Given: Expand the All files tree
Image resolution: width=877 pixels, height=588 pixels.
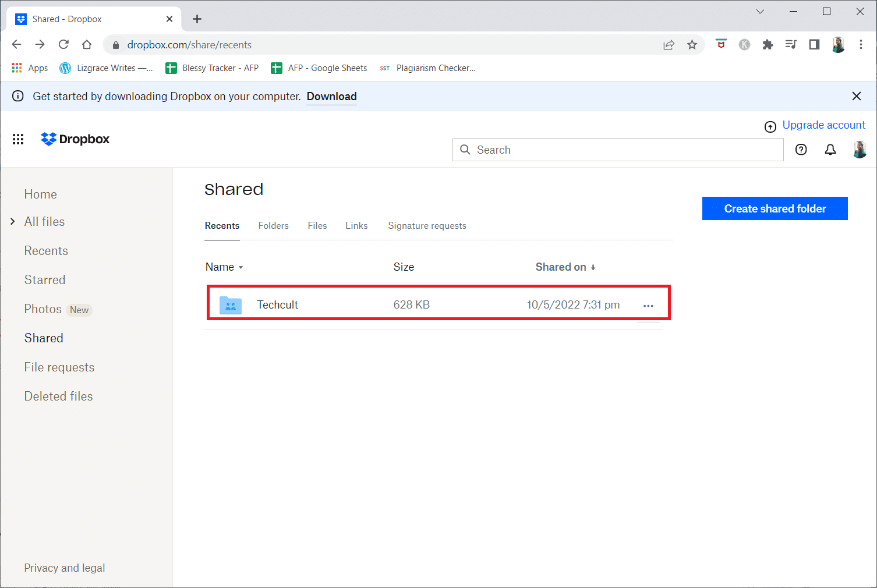Looking at the screenshot, I should (13, 221).
